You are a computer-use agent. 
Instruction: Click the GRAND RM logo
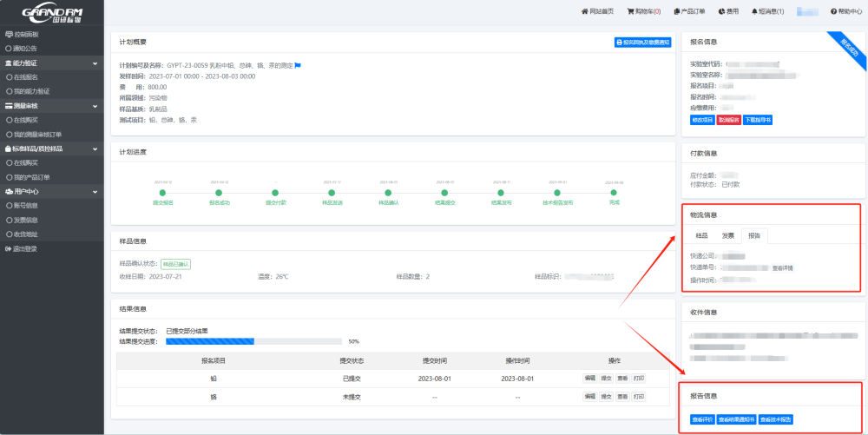tap(50, 12)
